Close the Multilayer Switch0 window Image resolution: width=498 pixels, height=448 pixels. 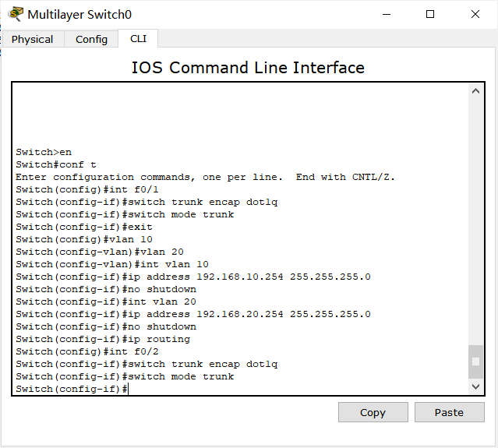475,14
